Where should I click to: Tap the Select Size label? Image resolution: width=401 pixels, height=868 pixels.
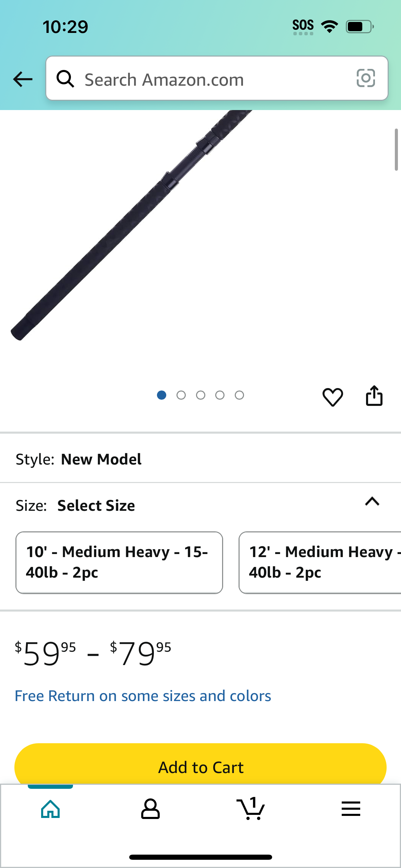(96, 506)
